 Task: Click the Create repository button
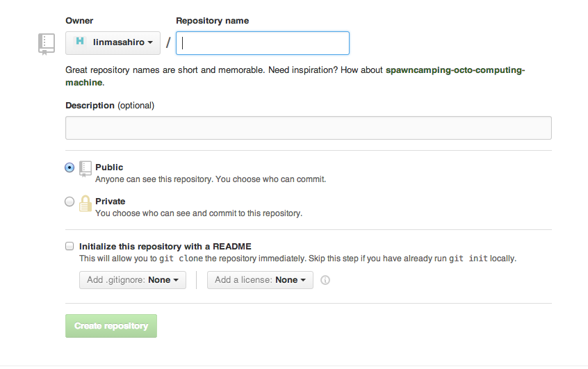pyautogui.click(x=111, y=326)
